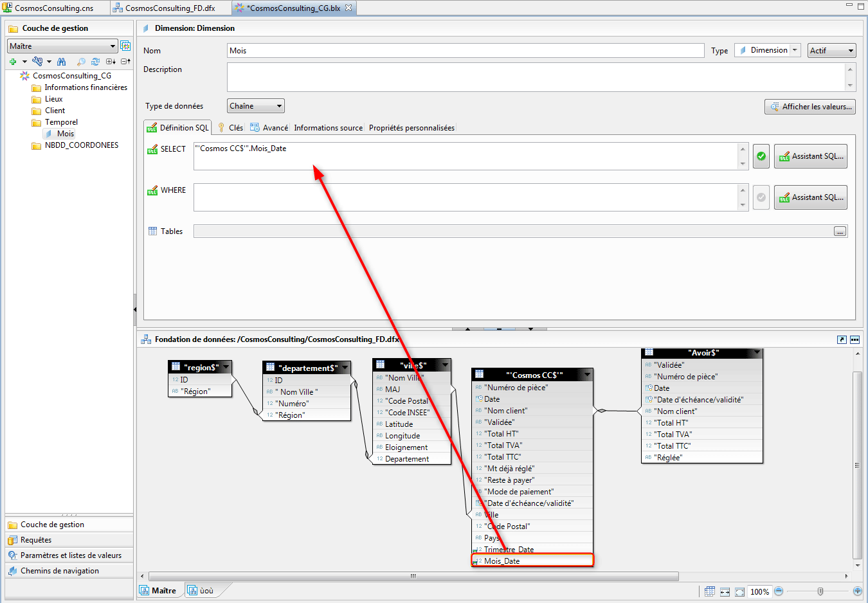Open Paramètres et listes de valeurs panel
Viewport: 868px width, 603px height.
(x=69, y=555)
